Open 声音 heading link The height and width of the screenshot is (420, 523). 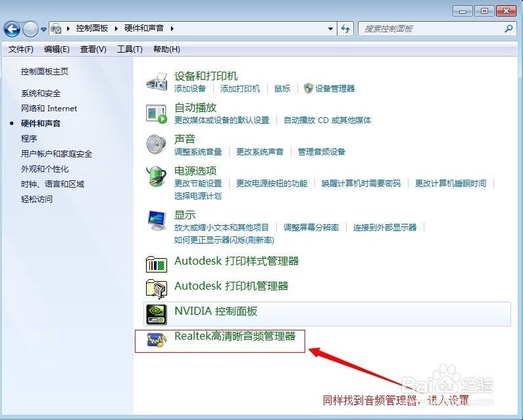(x=185, y=139)
